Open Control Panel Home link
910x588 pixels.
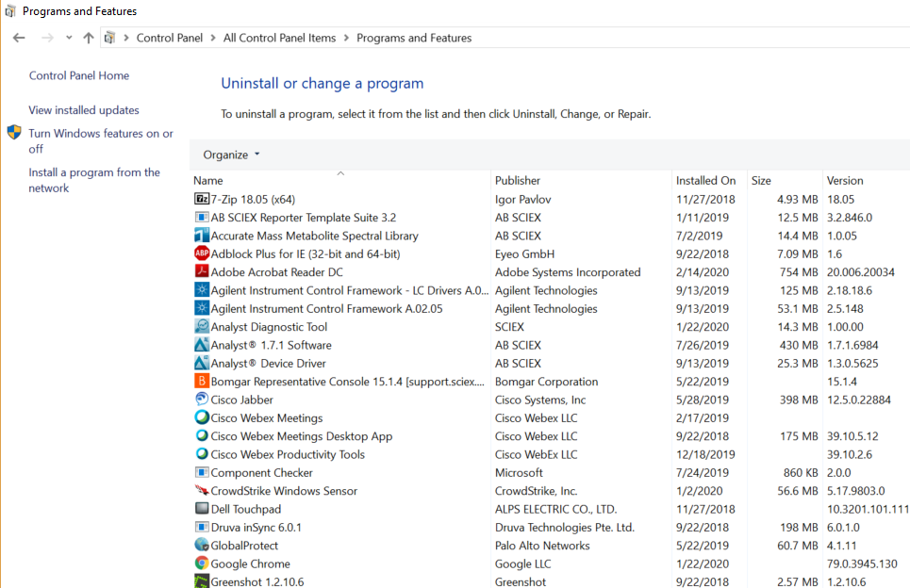point(79,75)
